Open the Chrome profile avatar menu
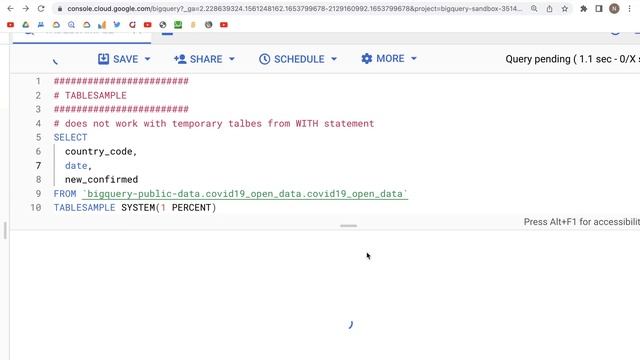The width and height of the screenshot is (640, 360). point(614,9)
